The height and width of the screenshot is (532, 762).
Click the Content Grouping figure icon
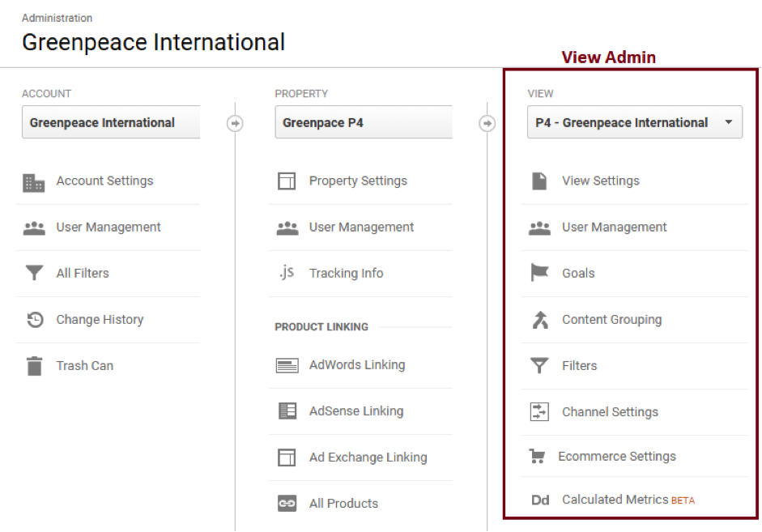(540, 320)
